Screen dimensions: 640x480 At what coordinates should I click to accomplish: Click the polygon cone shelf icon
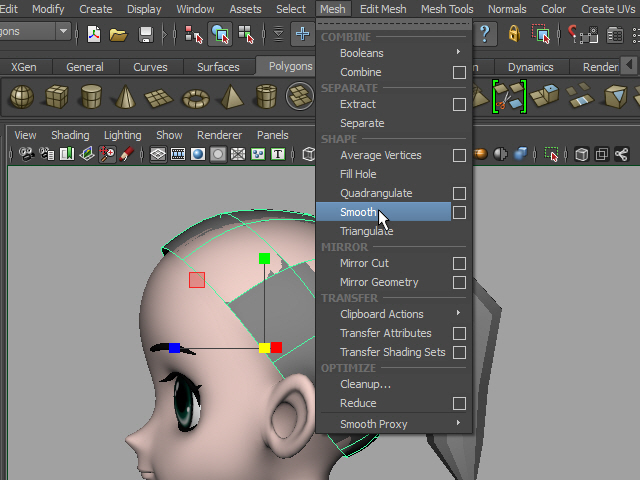click(124, 97)
